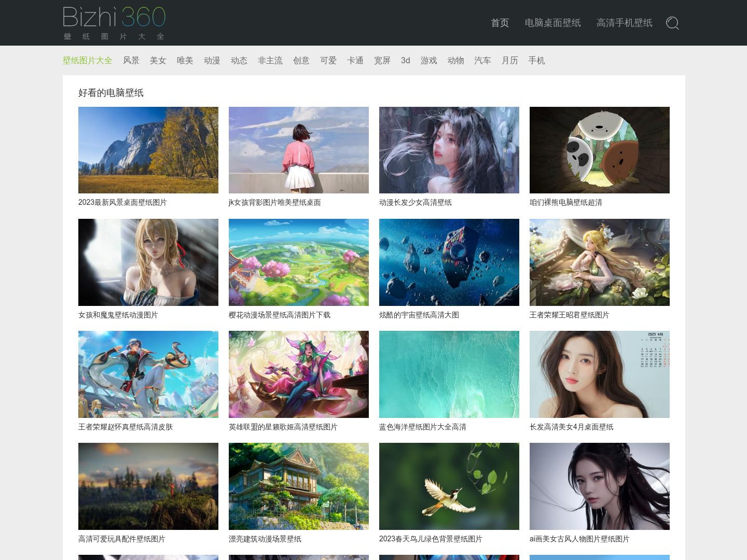Click title 2023春天鸟儿绿色背景壁纸图片

(x=431, y=539)
